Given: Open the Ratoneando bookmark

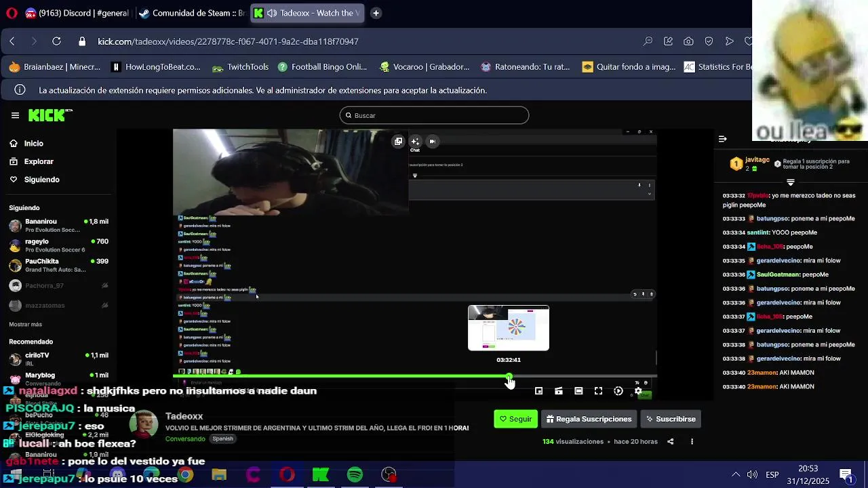Looking at the screenshot, I should 526,67.
